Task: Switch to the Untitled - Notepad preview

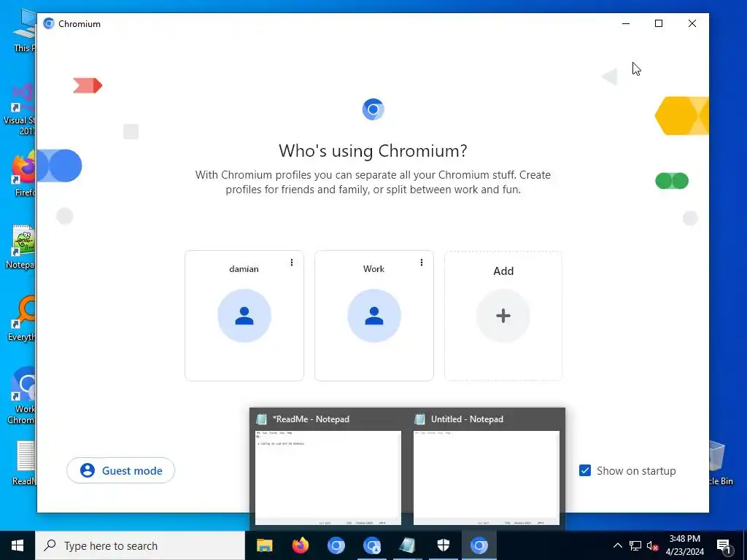Action: (x=486, y=469)
